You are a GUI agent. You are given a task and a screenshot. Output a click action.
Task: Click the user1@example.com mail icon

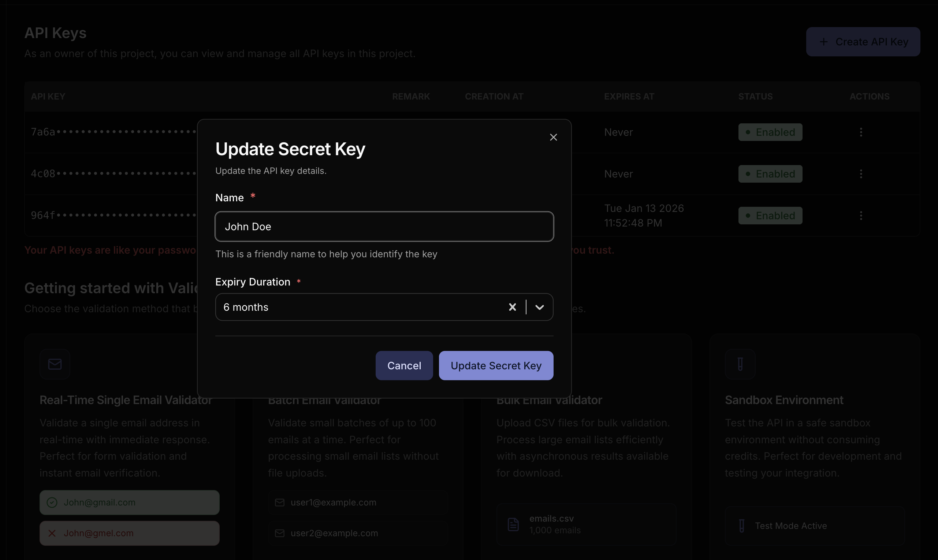click(279, 502)
